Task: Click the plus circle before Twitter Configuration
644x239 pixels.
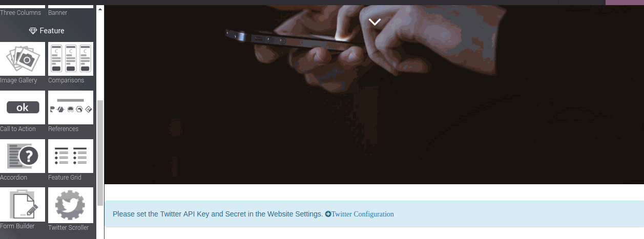Action: click(x=328, y=214)
